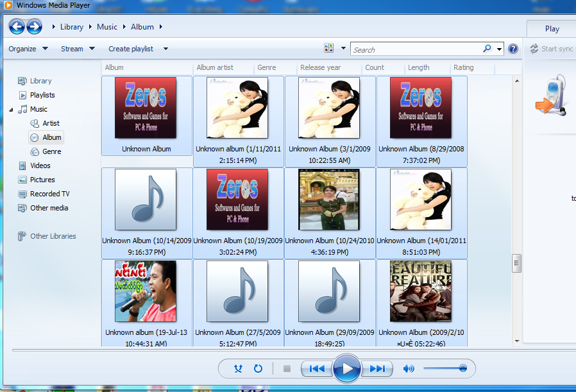This screenshot has width=576, height=392.
Task: Select Unknown Album (2009/2/10) Beautiful Creatures thumbnail
Action: pyautogui.click(x=421, y=291)
